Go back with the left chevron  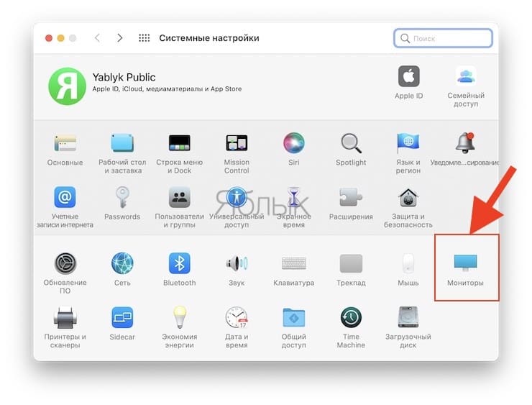tap(97, 38)
